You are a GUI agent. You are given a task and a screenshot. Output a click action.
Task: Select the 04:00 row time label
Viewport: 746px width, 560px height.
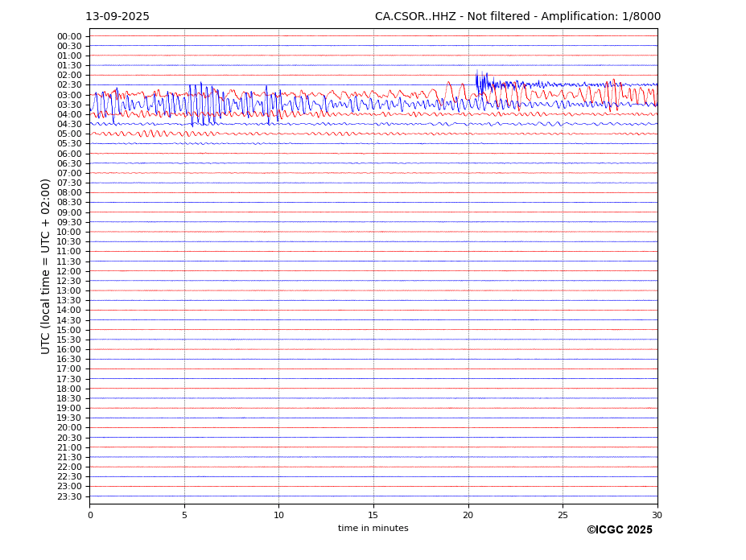[x=69, y=115]
